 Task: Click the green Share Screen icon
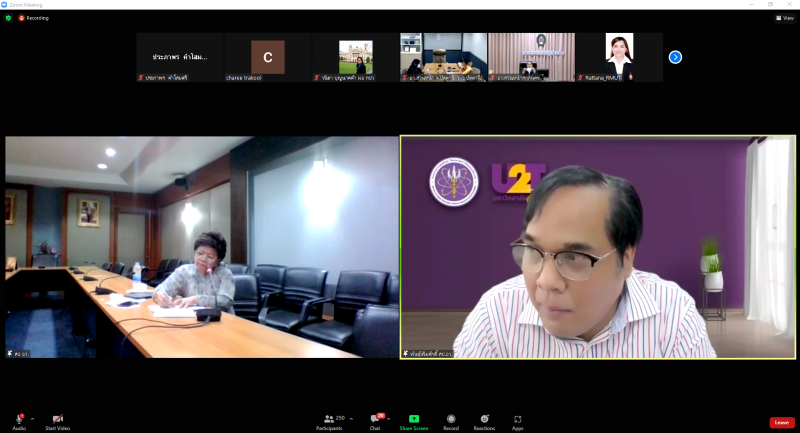click(413, 418)
